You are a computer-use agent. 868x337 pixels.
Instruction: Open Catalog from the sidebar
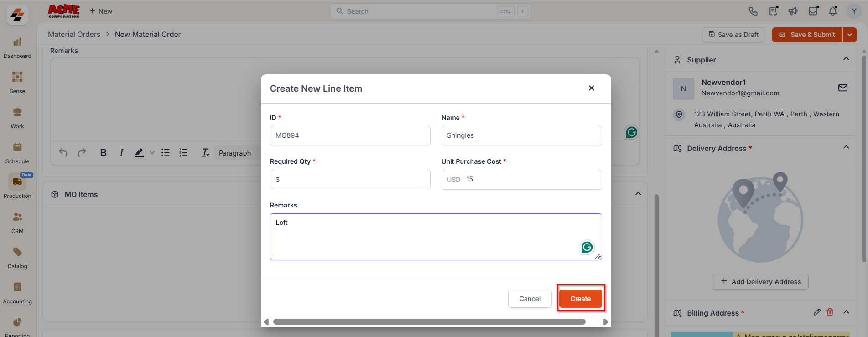click(17, 257)
